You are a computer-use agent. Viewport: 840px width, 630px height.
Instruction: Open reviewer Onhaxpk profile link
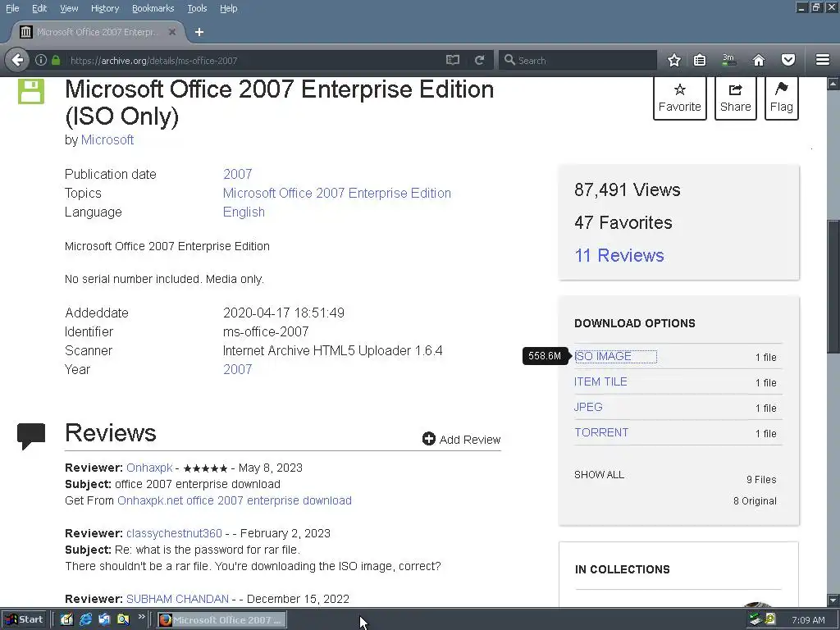149,468
